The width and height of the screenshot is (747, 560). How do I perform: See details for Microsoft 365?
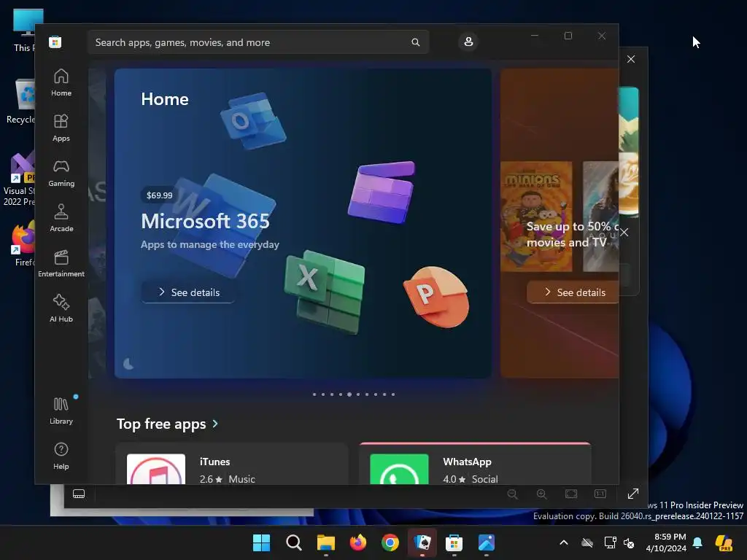tap(188, 292)
